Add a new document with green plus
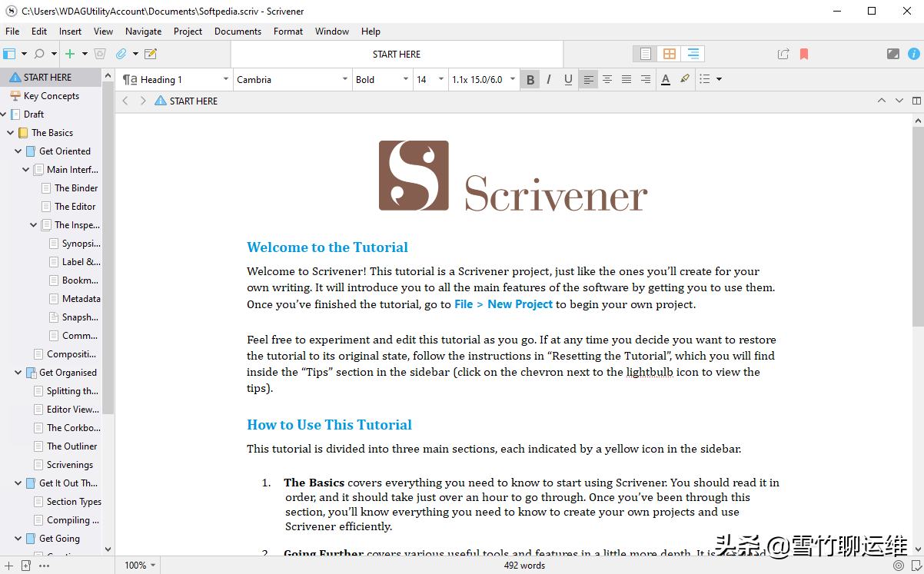 click(x=70, y=54)
